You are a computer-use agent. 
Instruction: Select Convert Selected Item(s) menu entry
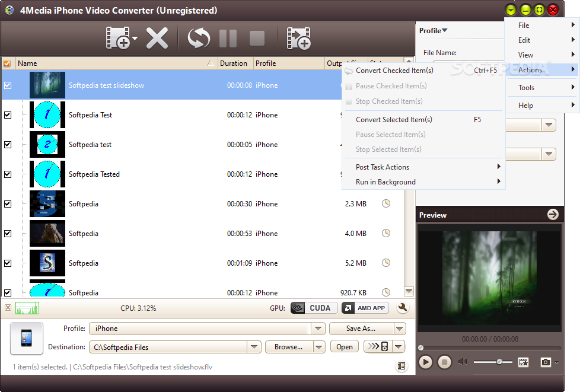[423, 119]
